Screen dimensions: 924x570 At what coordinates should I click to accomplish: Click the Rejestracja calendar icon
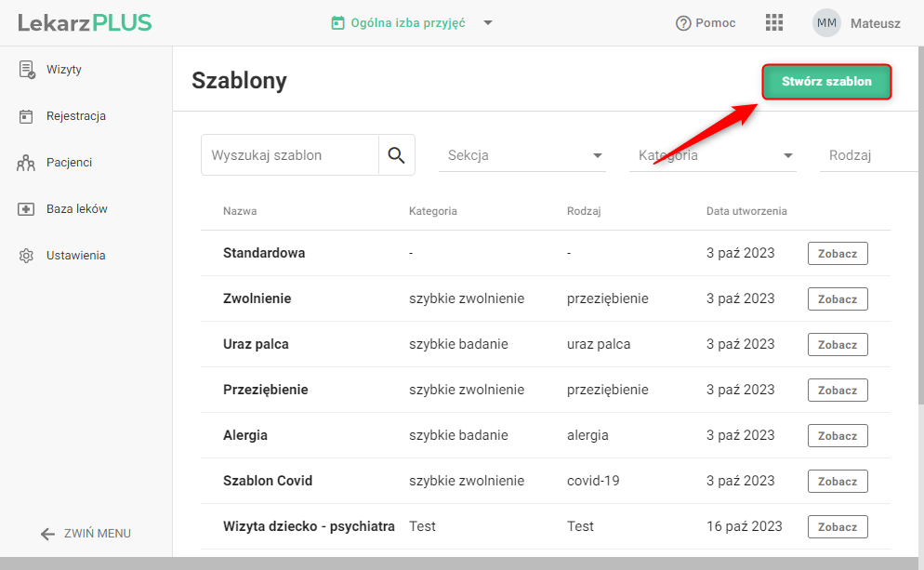coord(27,116)
